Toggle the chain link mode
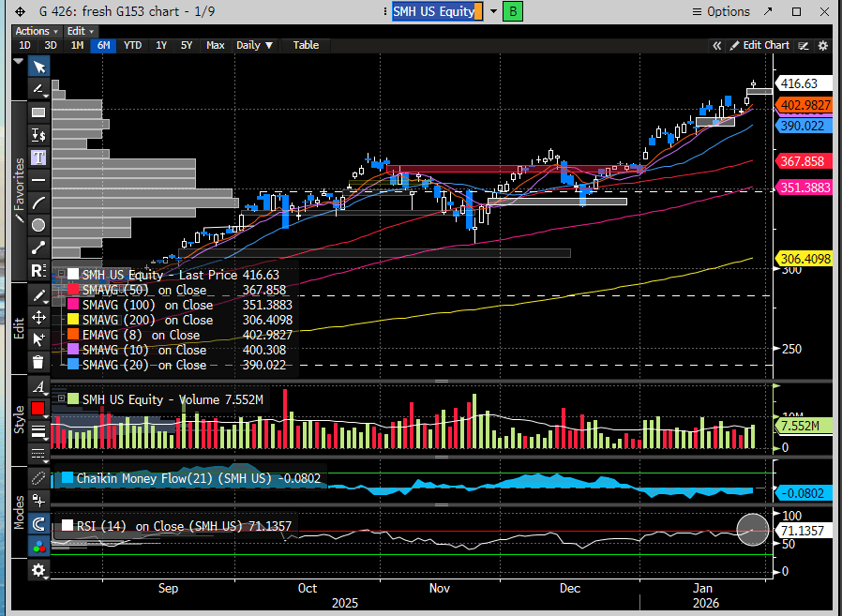 click(38, 477)
